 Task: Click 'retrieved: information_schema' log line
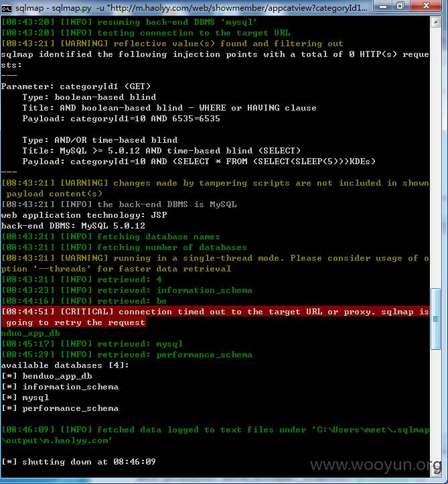tap(127, 290)
